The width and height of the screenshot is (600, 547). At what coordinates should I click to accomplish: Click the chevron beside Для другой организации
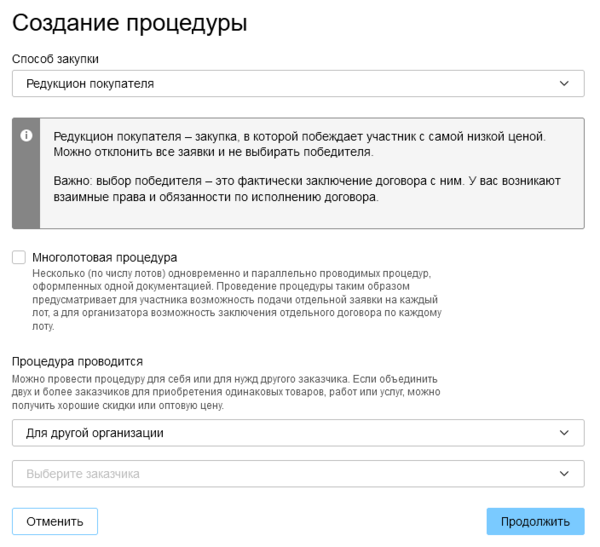point(565,433)
